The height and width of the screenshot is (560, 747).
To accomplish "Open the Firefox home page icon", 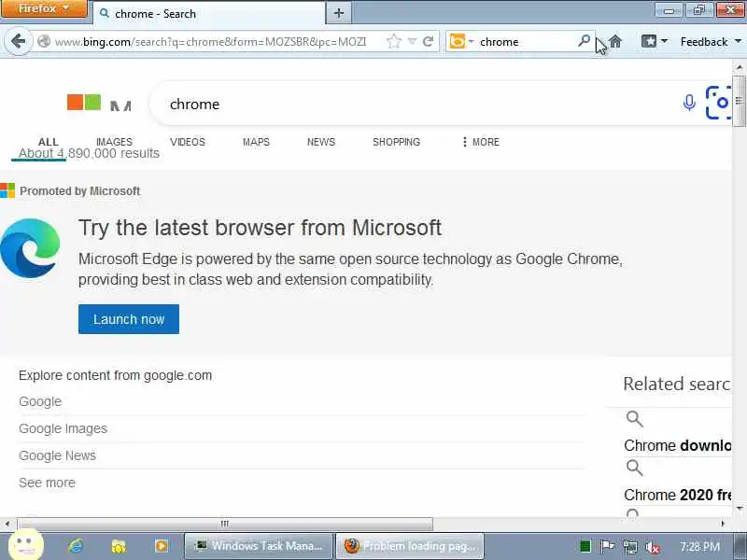I will [615, 41].
